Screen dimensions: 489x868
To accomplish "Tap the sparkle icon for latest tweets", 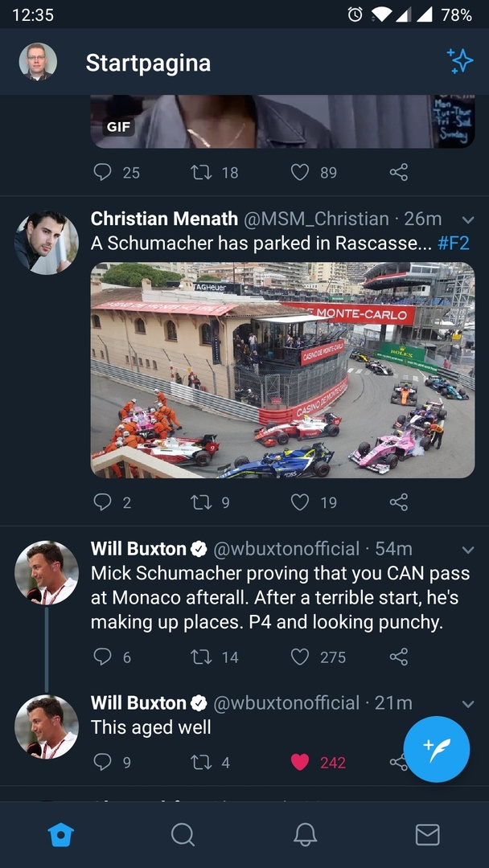I will pyautogui.click(x=460, y=61).
